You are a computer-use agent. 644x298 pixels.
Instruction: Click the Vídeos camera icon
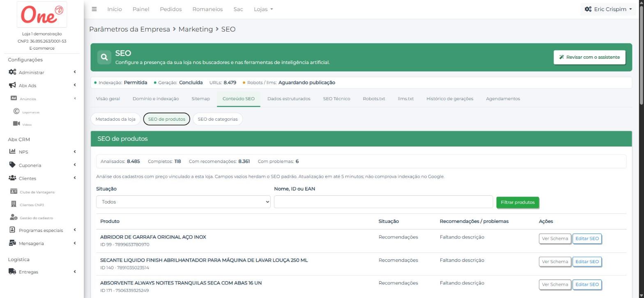point(16,124)
